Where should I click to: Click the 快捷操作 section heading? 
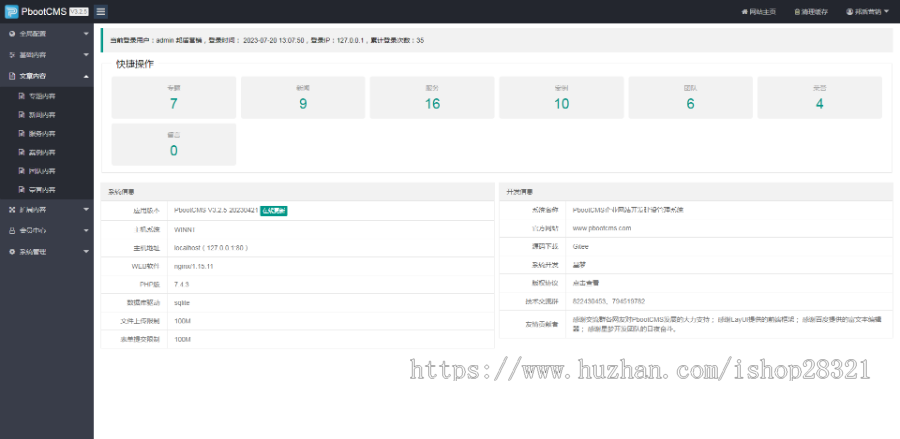pos(135,64)
